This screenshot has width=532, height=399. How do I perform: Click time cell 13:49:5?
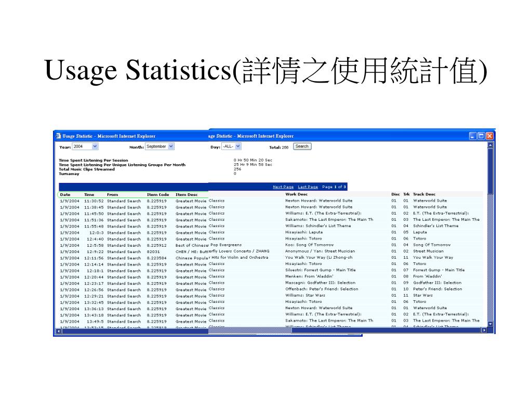click(x=96, y=322)
